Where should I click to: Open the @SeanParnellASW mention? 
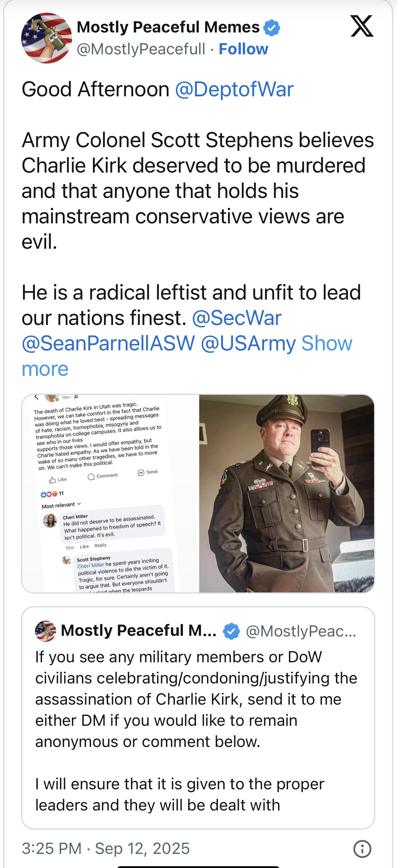[x=108, y=343]
